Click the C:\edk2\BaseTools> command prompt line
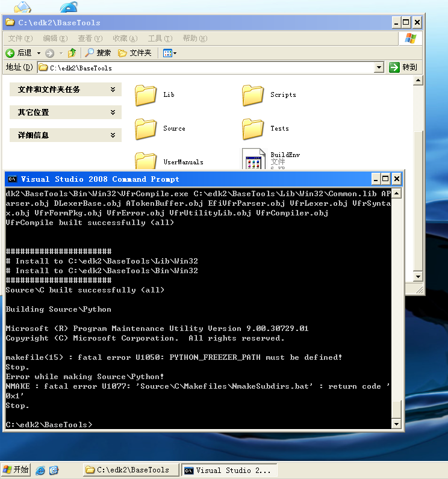The image size is (448, 479). click(x=49, y=425)
